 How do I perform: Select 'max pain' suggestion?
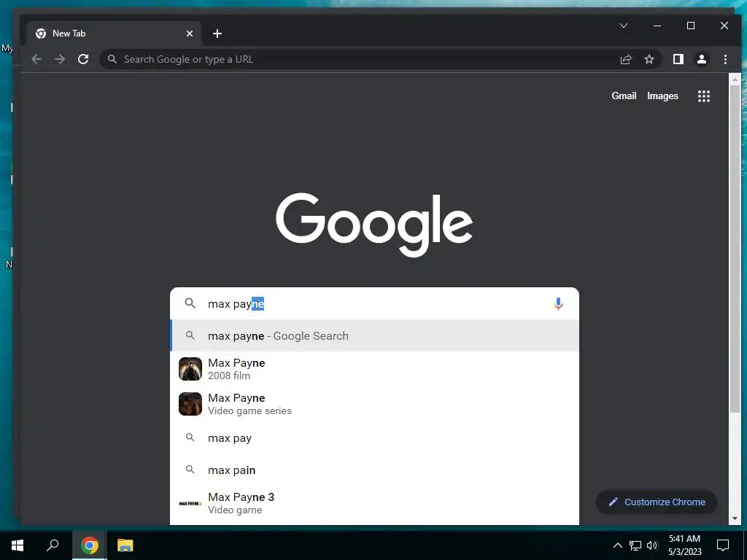[x=374, y=470]
